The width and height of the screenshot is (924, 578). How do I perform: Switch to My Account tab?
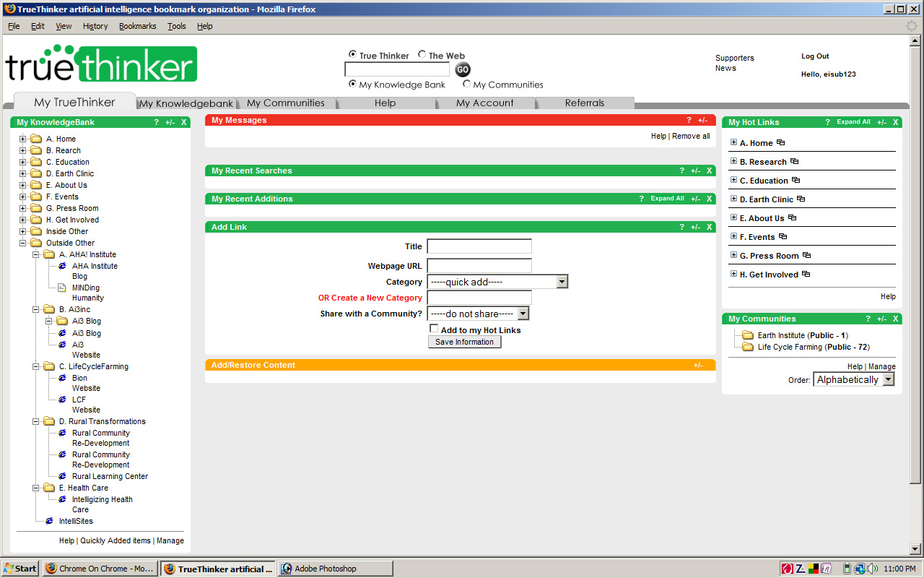(x=485, y=103)
